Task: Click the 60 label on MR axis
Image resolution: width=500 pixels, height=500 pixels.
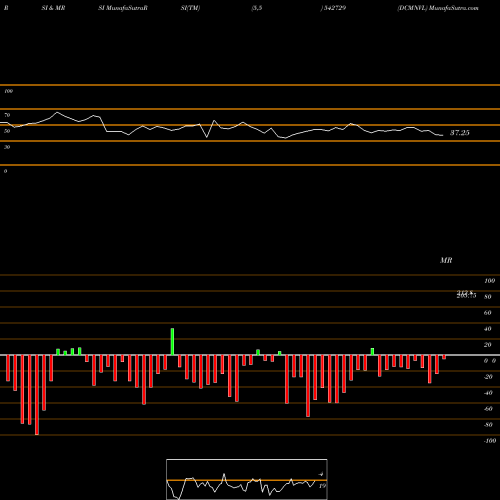Action: click(x=488, y=313)
